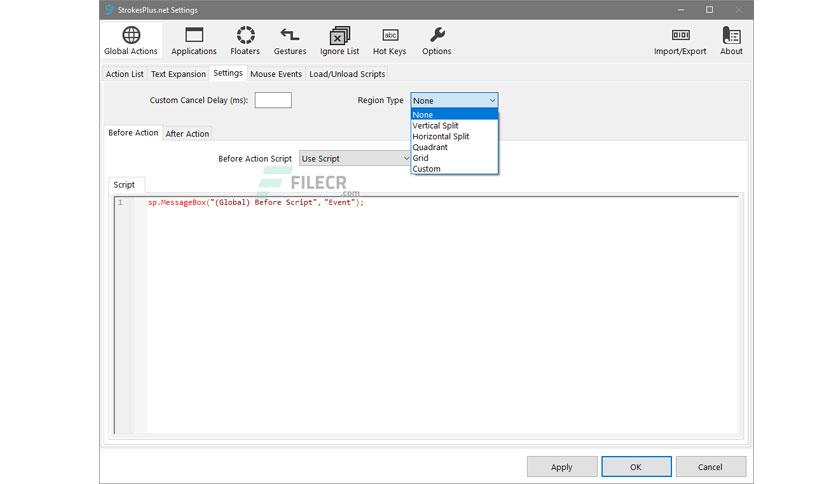
Task: Select the Settings tab
Action: pyautogui.click(x=228, y=73)
